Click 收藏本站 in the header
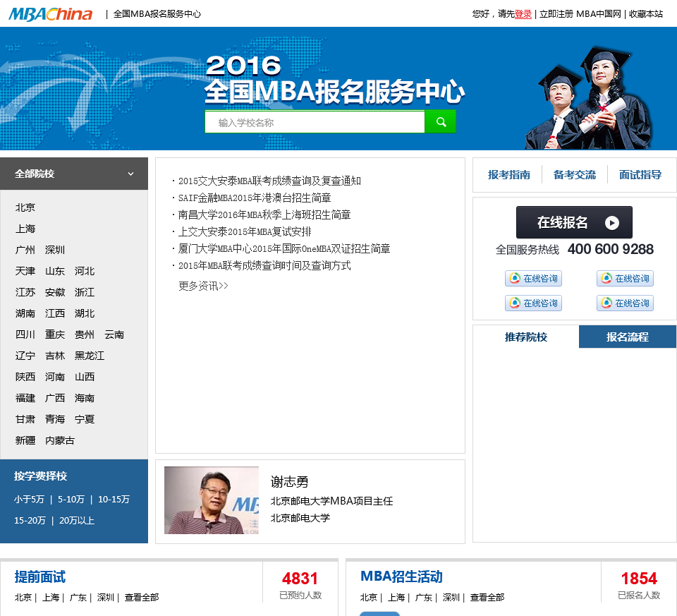The width and height of the screenshot is (677, 616). [645, 14]
